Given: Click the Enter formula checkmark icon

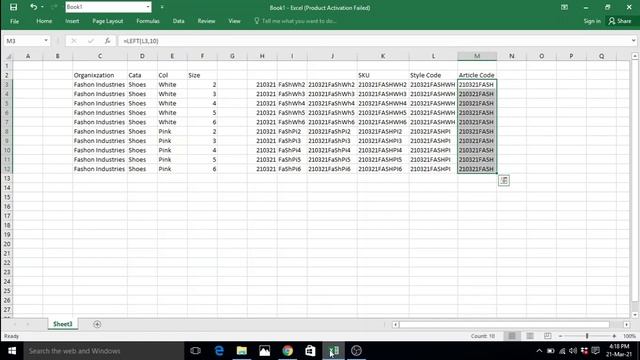Looking at the screenshot, I should [90, 41].
